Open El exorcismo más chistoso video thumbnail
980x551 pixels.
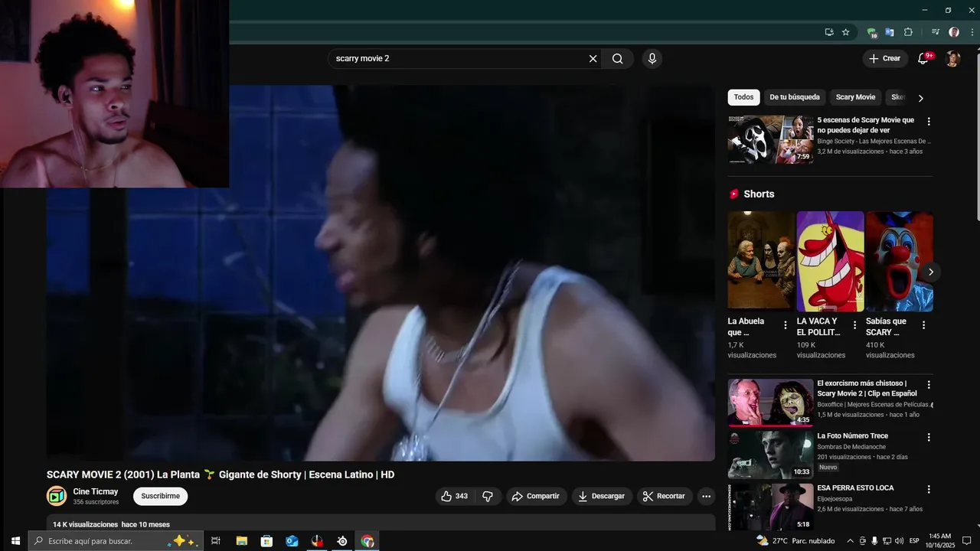click(770, 403)
